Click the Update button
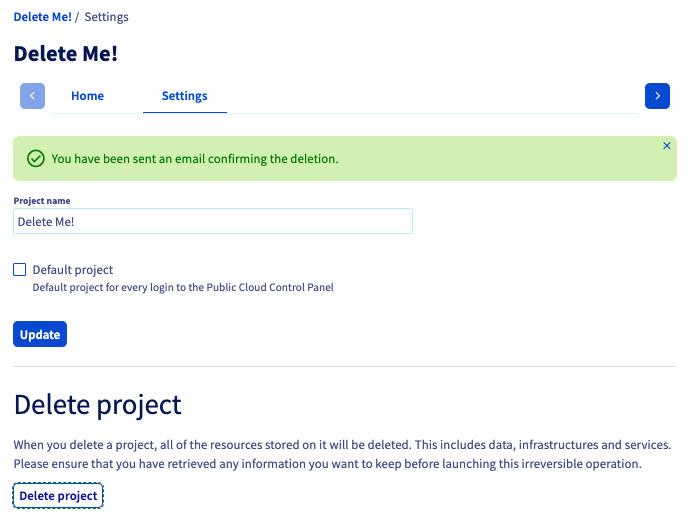This screenshot has height=515, width=688. coord(40,334)
